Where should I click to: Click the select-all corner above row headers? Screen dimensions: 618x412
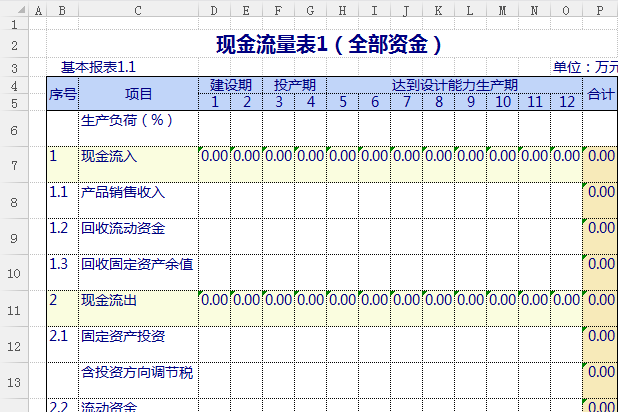(14, 11)
